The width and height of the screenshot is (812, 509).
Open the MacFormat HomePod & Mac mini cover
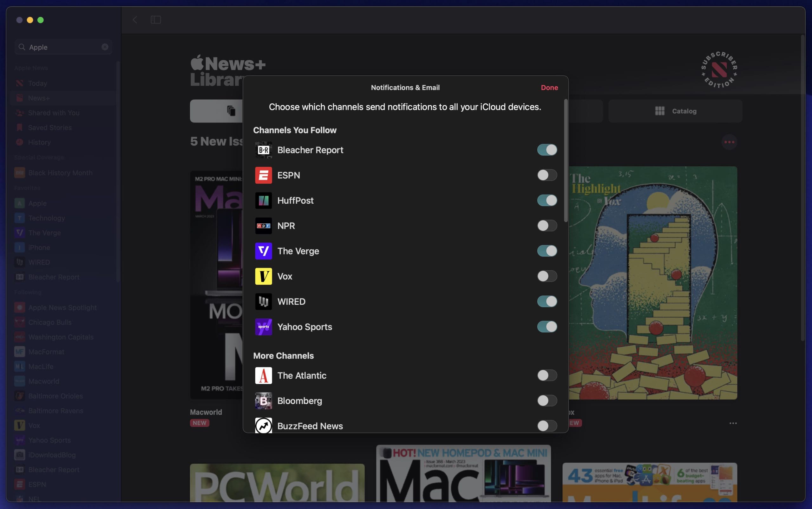463,473
